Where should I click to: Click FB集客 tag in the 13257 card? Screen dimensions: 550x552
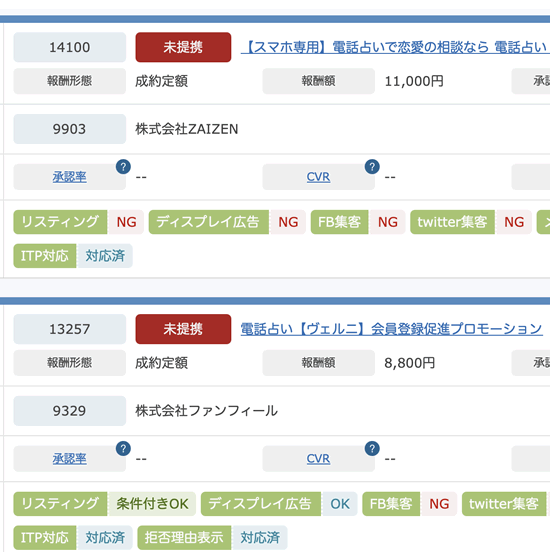click(391, 504)
